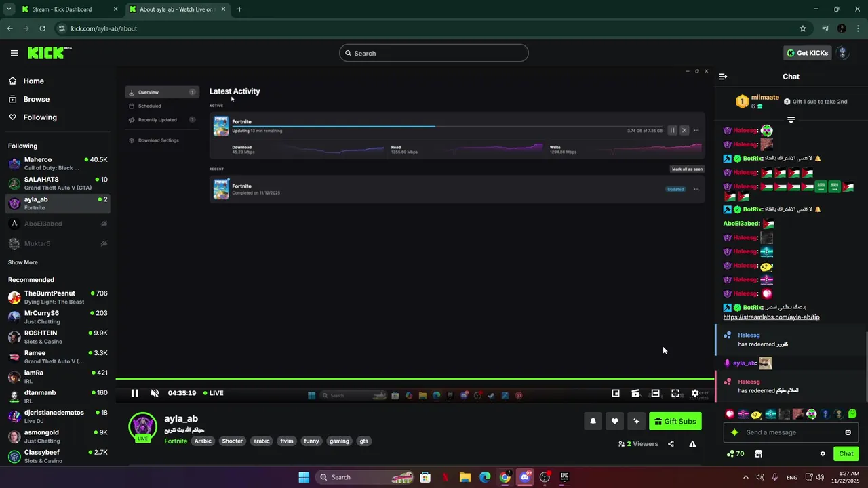Toggle notification bell for ayla_ab

pos(593,421)
